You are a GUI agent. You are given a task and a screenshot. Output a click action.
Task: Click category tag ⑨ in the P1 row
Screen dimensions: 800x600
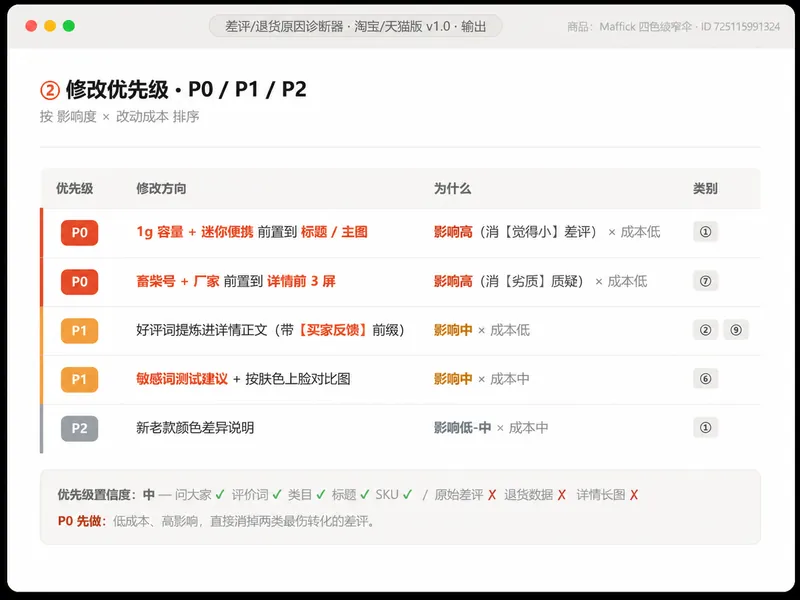point(736,330)
